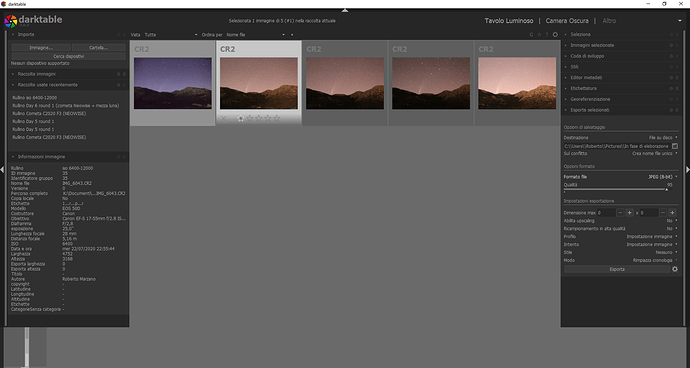Click the reset icon of the Georeferenziazione panel

(x=671, y=99)
